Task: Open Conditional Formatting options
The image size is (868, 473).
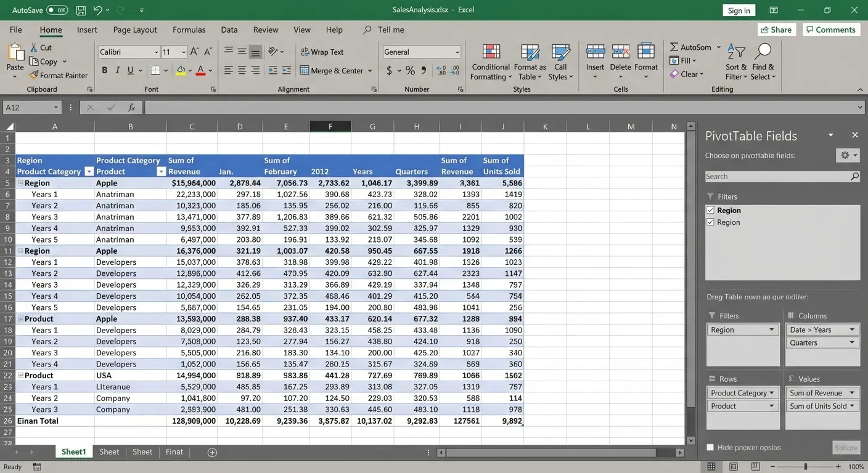Action: 490,62
